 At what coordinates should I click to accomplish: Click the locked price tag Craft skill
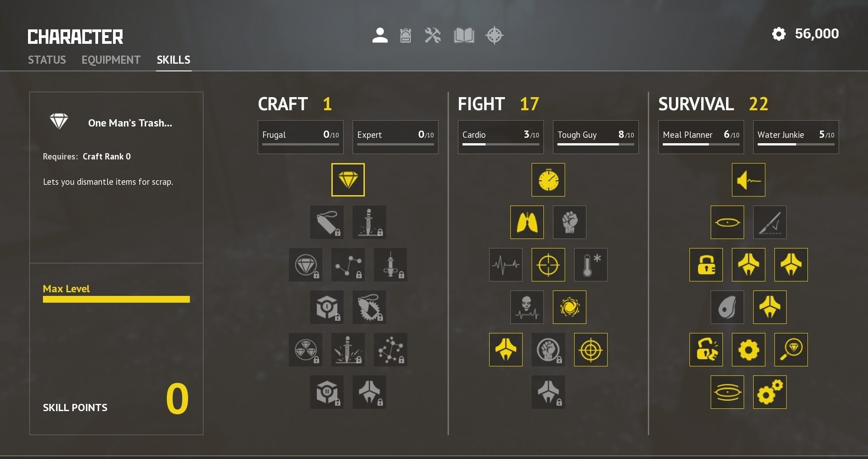pos(326,222)
